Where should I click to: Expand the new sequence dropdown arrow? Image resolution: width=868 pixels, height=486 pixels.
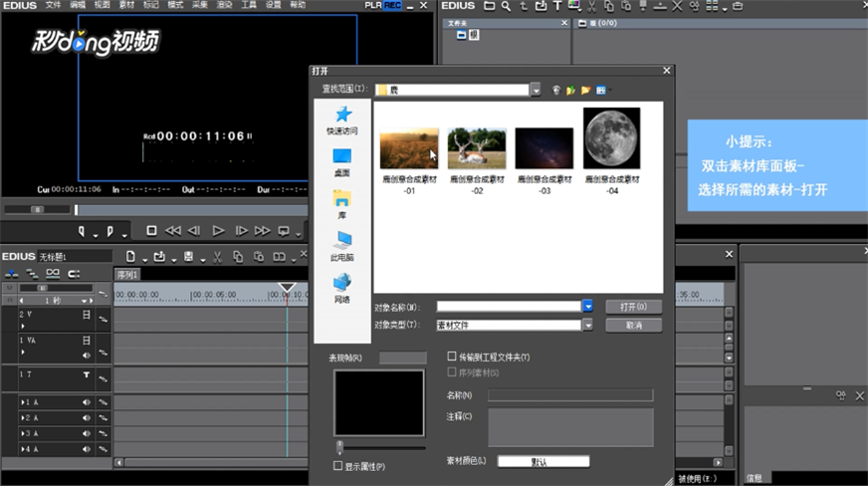point(144,260)
